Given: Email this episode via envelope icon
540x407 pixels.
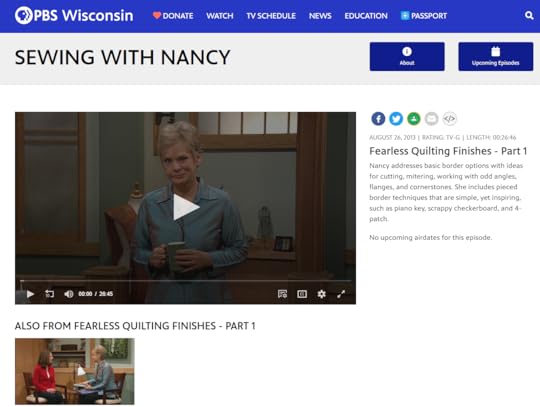Looking at the screenshot, I should (432, 119).
